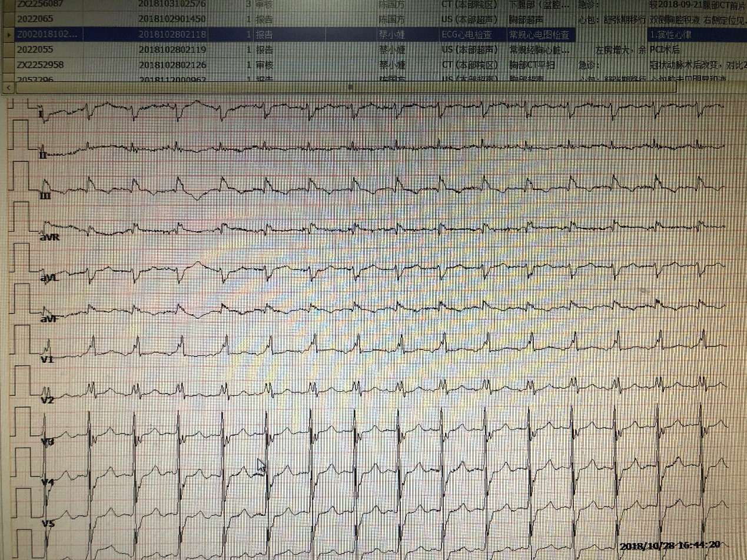Click the 2018/10/28 16:44:20 timestamp
Viewport: 747px width, 560px height.
click(670, 546)
